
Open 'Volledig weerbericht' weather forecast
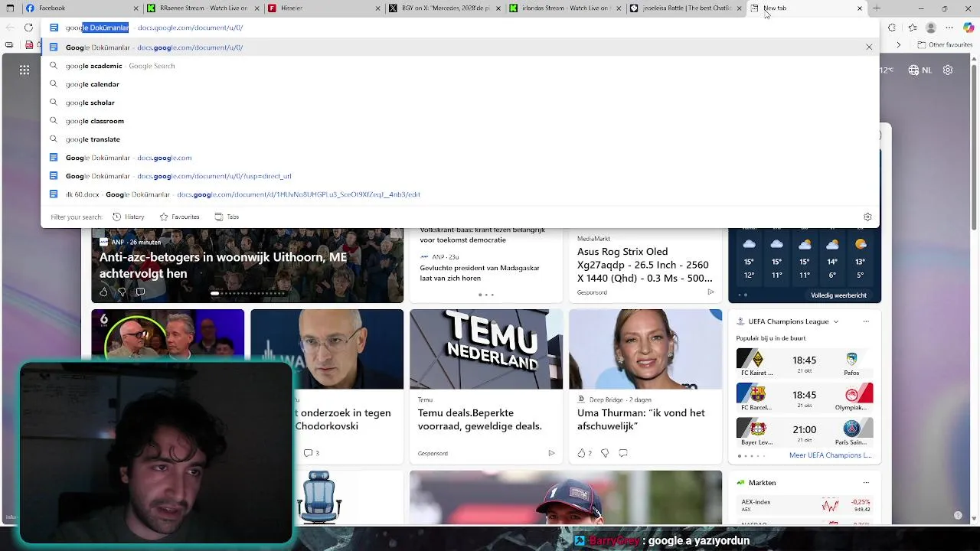pos(838,295)
